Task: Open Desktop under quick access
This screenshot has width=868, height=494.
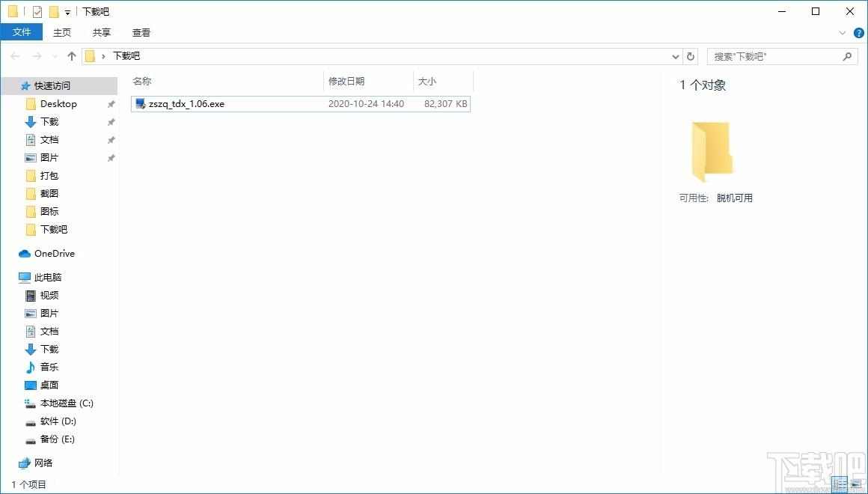Action: (58, 103)
